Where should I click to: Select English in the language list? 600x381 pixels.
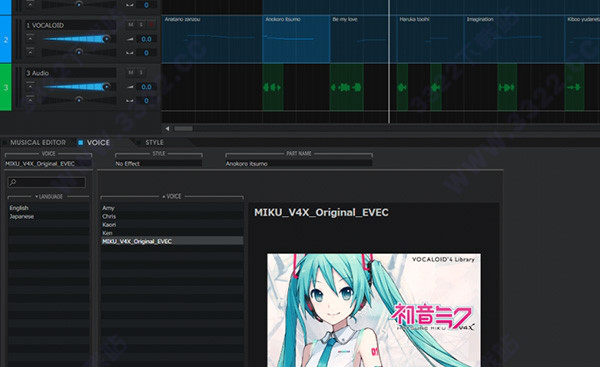[x=48, y=208]
